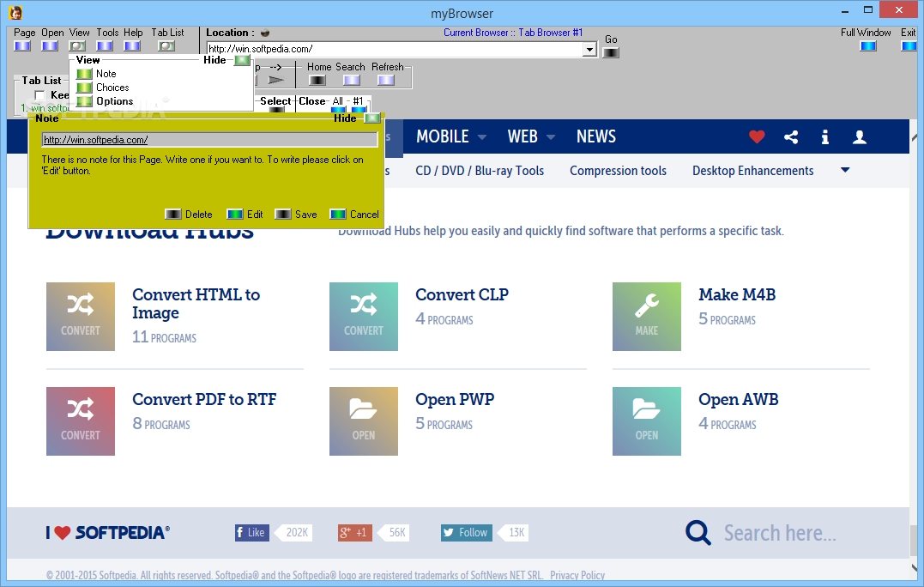924x587 pixels.
Task: Click the Make M4B wrench icon
Action: coord(646,317)
